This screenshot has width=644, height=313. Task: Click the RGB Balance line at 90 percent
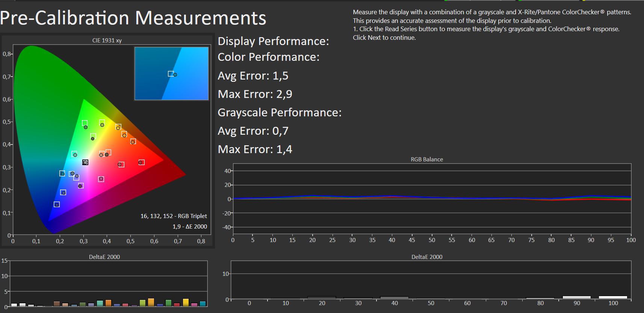click(591, 197)
